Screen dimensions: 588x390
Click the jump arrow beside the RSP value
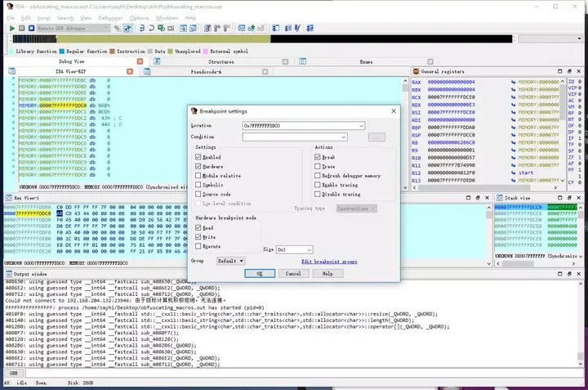(x=513, y=135)
